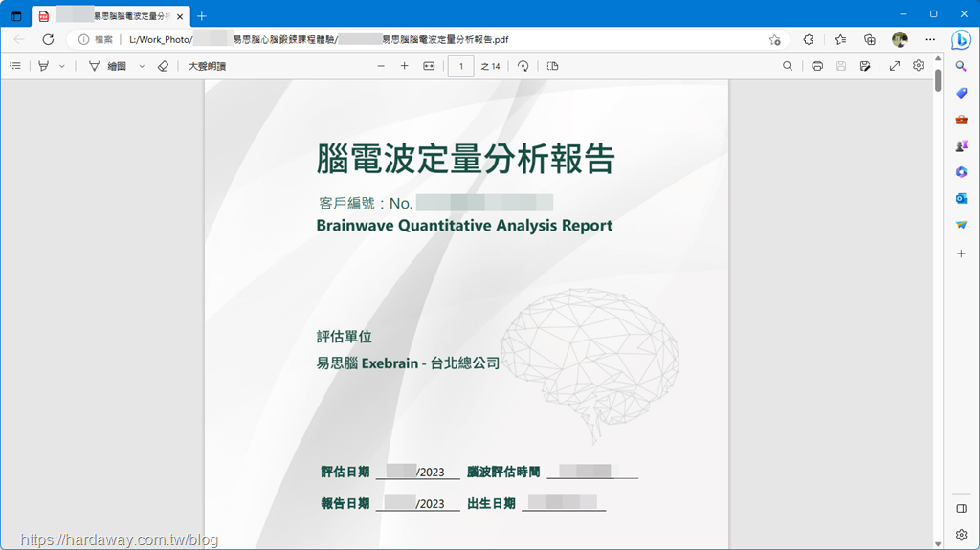Viewport: 980px width, 550px height.
Task: Expand highlight color options dropdown
Action: click(62, 66)
